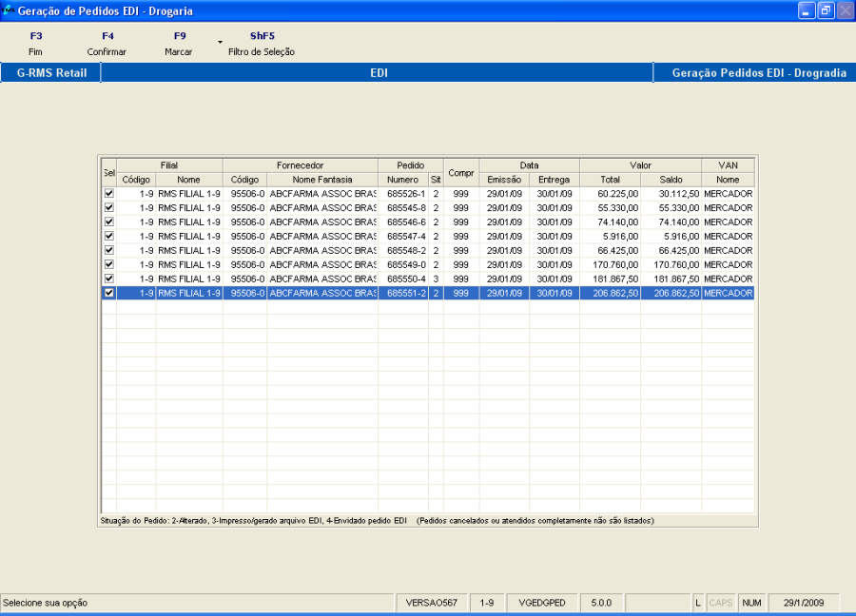Click version 5.0.0 in status bar

coord(601,603)
